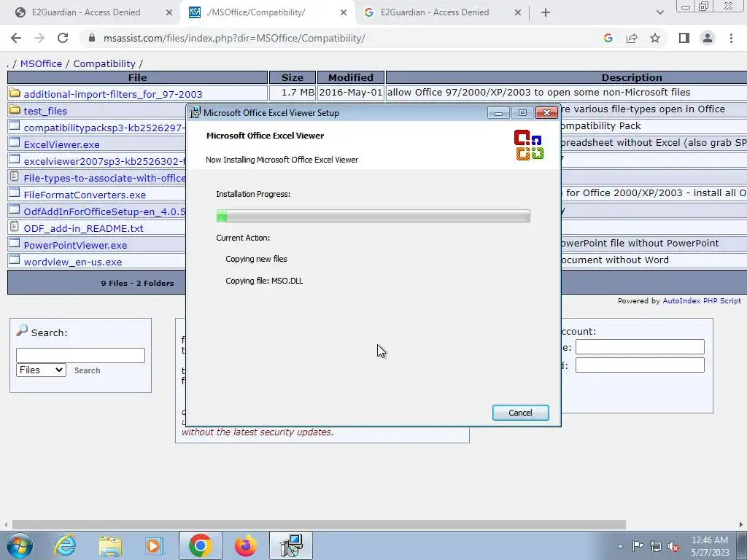Screen dimensions: 747x560
Task: Download PowerPointViewer.exe
Action: 75,245
